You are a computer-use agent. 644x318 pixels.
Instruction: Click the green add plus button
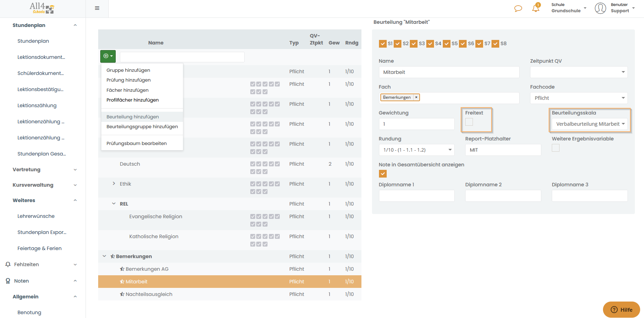(x=108, y=56)
